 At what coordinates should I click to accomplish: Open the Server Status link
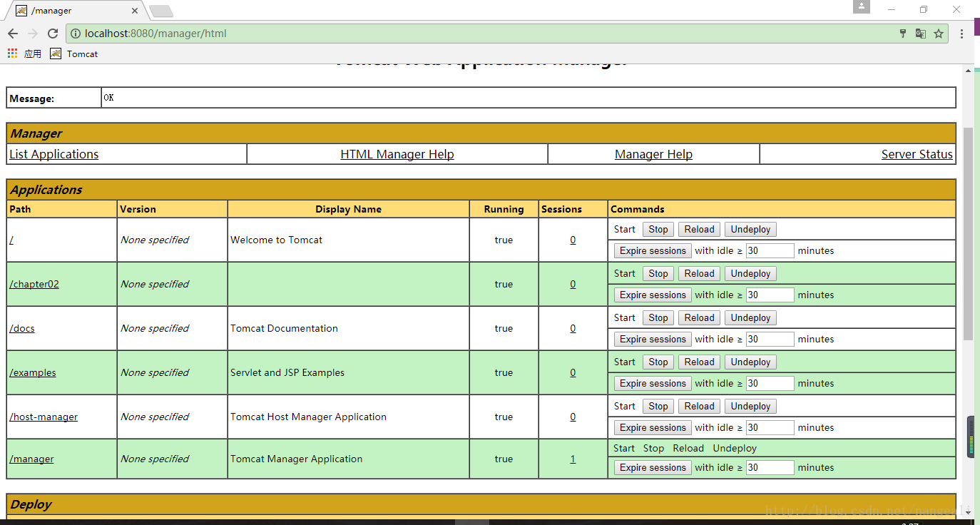pos(917,154)
